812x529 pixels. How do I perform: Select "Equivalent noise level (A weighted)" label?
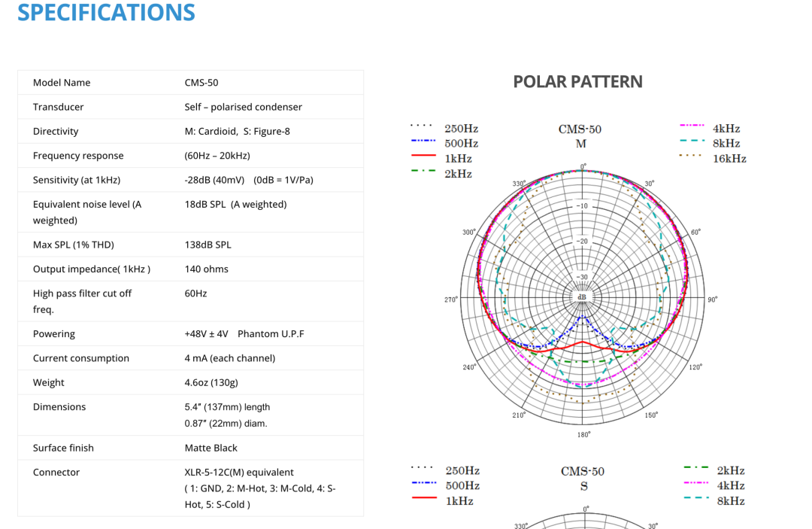[87, 212]
